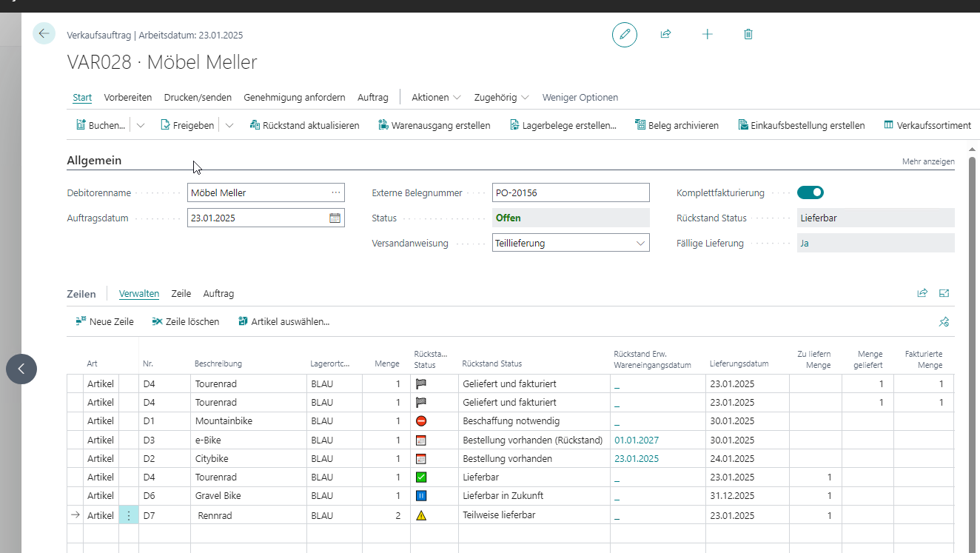Click the pin icon in Zeilen toolbar
This screenshot has width=980, height=553.
[944, 322]
